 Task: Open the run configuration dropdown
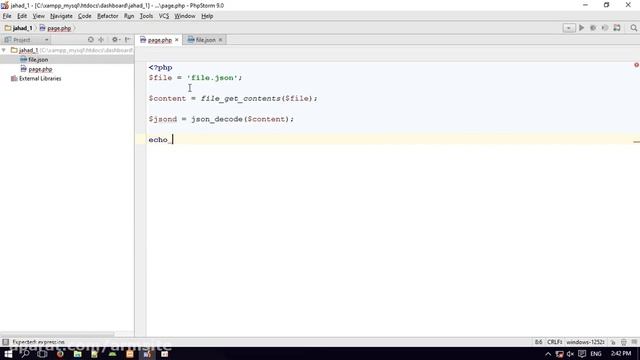pyautogui.click(x=569, y=28)
